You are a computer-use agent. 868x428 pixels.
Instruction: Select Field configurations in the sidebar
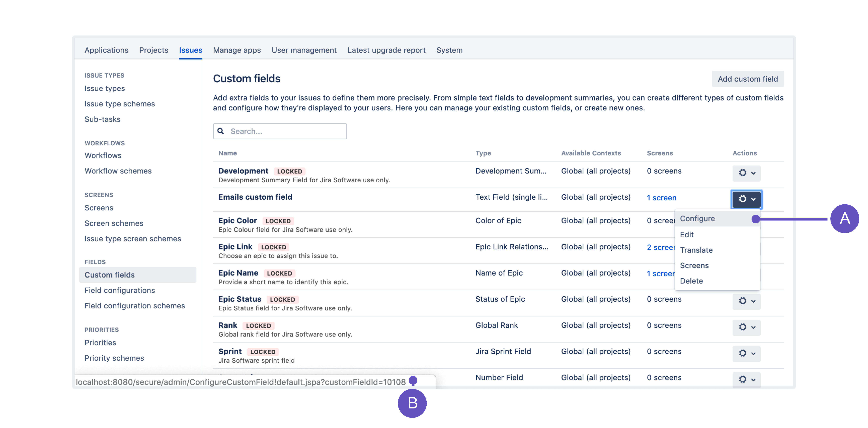(120, 290)
